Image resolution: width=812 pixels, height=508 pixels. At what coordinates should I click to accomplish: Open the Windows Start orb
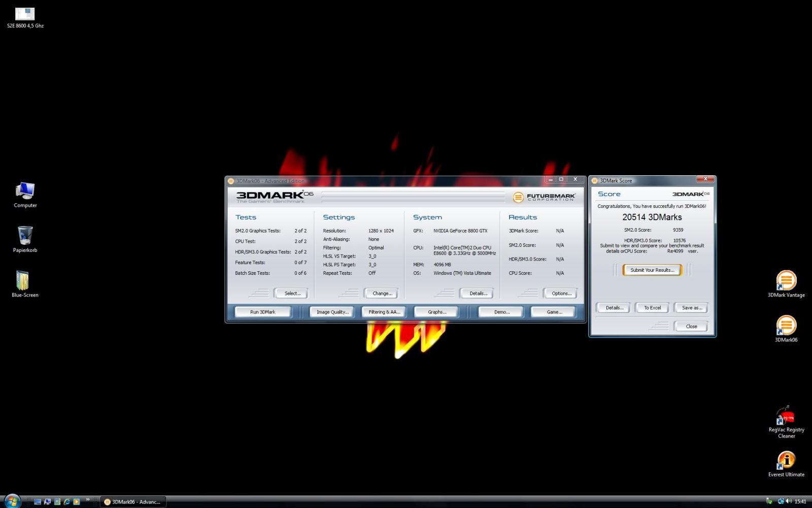click(x=12, y=501)
